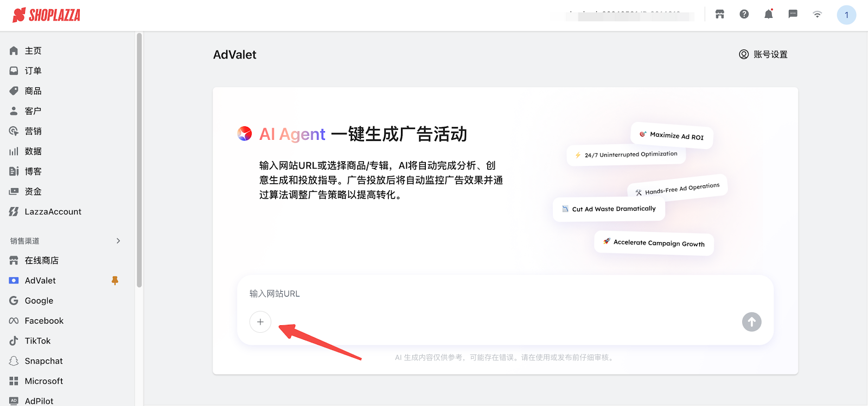868x406 pixels.
Task: Open the help question mark icon
Action: coord(744,15)
